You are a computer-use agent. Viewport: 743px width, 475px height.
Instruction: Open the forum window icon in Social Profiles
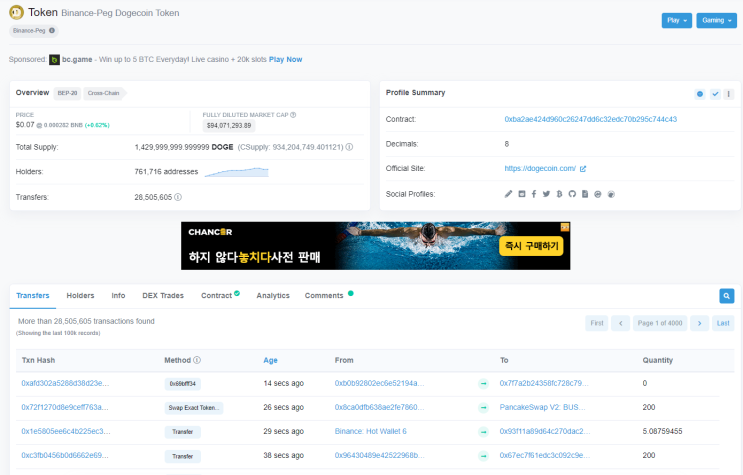coord(522,194)
